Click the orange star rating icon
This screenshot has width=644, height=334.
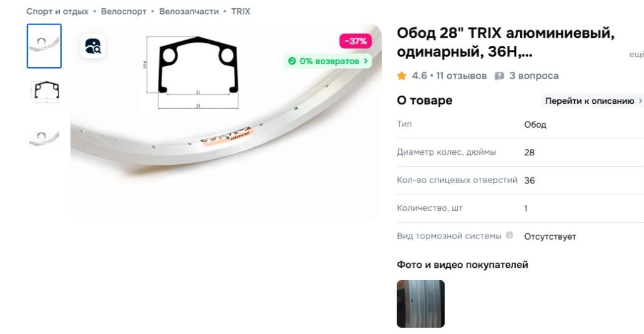tap(402, 75)
